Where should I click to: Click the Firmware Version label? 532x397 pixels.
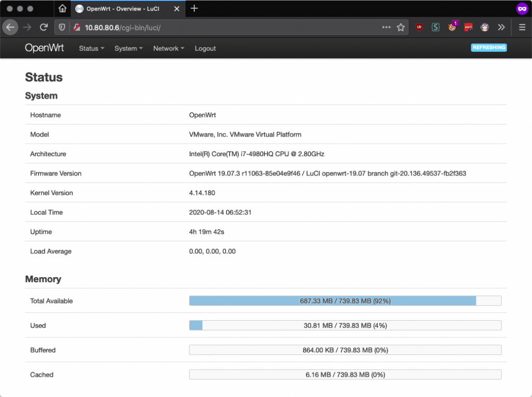pyautogui.click(x=56, y=173)
